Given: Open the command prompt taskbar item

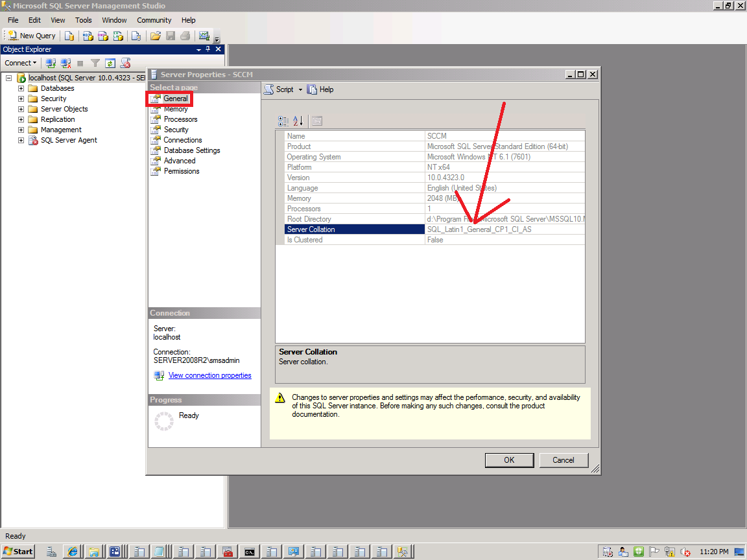Looking at the screenshot, I should click(250, 552).
